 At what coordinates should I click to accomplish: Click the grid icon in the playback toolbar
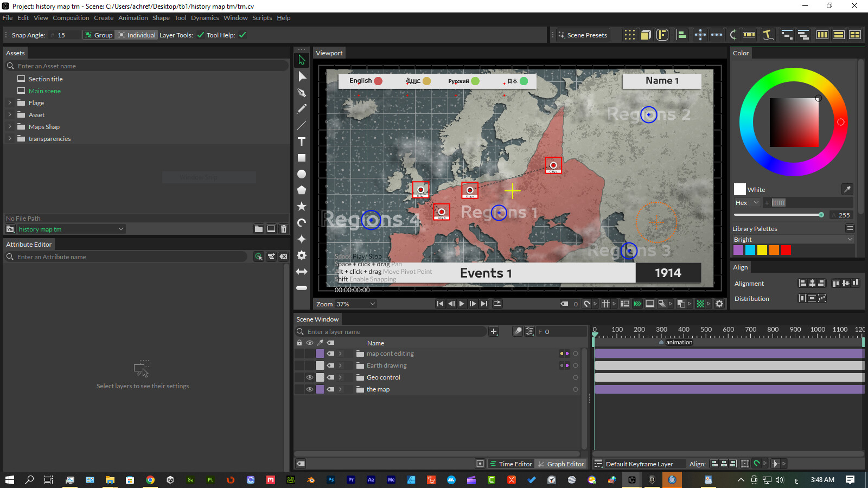point(606,304)
